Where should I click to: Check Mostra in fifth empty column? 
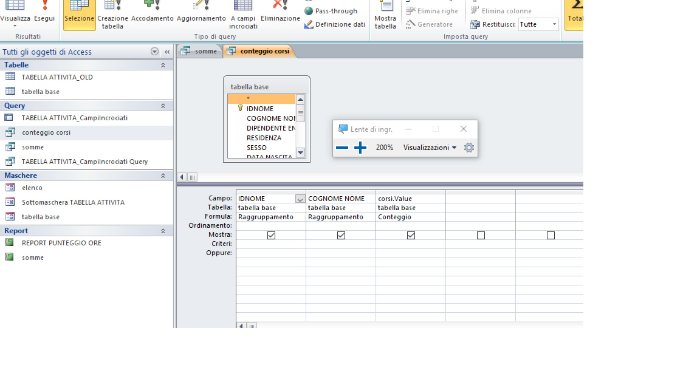point(551,235)
